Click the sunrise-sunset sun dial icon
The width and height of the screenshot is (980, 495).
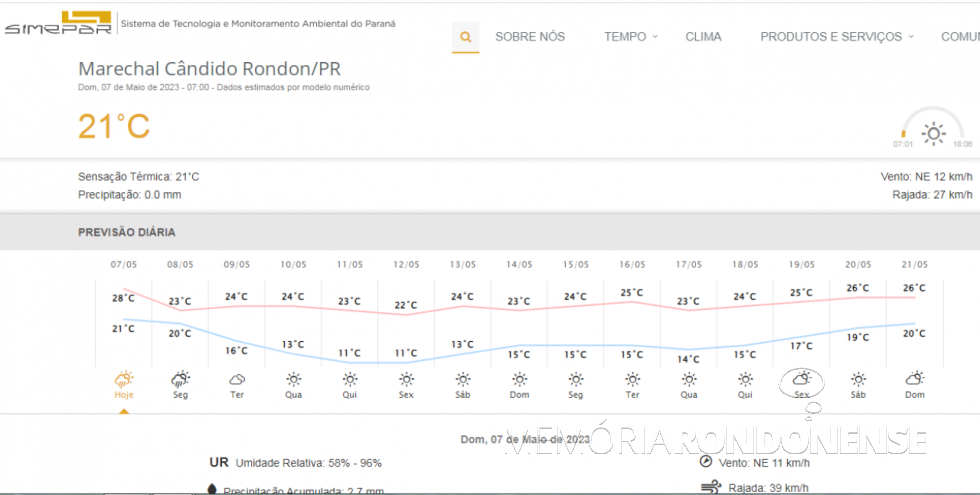pos(933,133)
